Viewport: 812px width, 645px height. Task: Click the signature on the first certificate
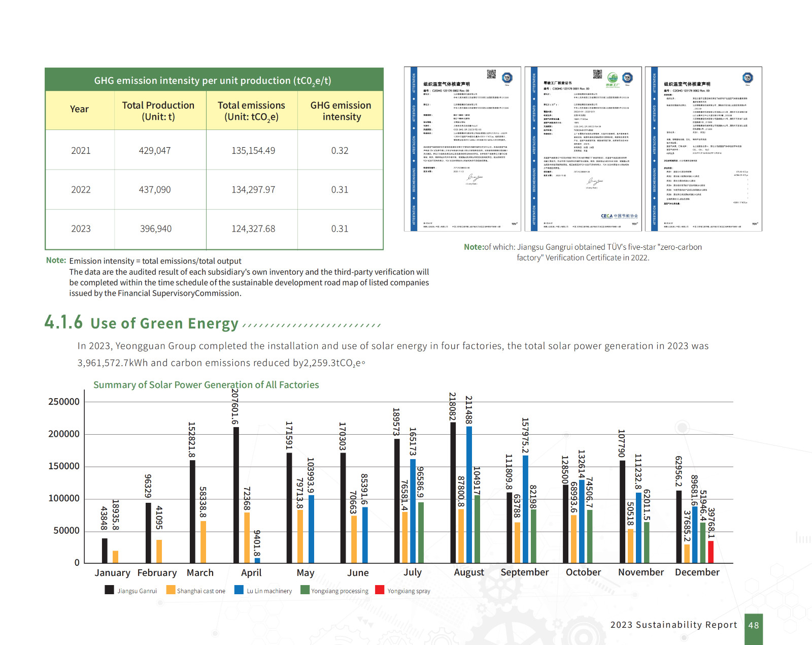475,178
